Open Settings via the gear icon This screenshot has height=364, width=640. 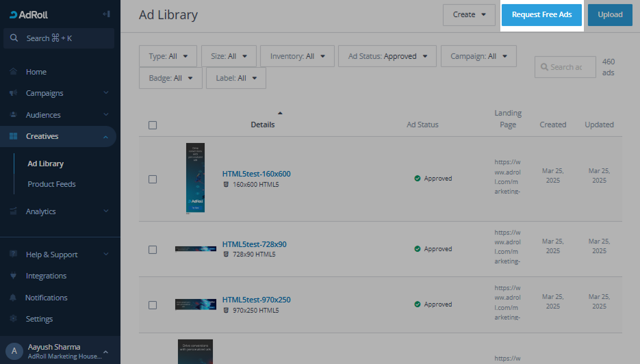[x=13, y=319]
